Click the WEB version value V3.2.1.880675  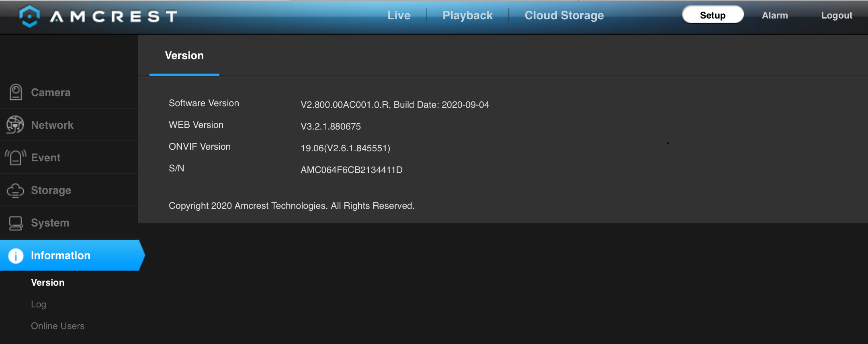click(x=331, y=126)
